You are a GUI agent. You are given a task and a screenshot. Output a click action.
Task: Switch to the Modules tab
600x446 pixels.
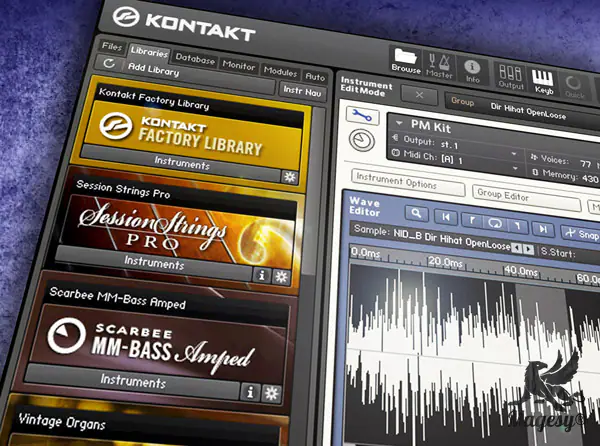pyautogui.click(x=280, y=71)
